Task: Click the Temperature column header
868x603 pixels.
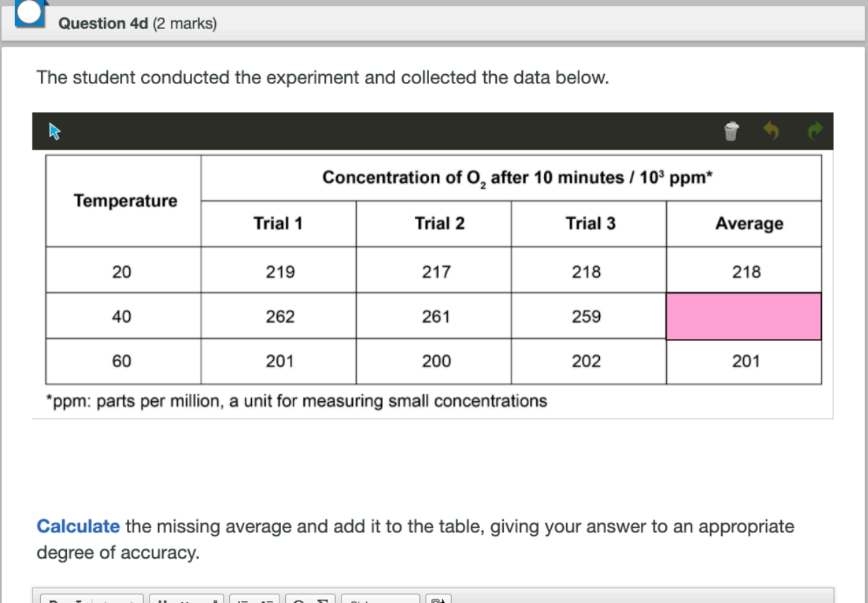Action: pyautogui.click(x=125, y=201)
